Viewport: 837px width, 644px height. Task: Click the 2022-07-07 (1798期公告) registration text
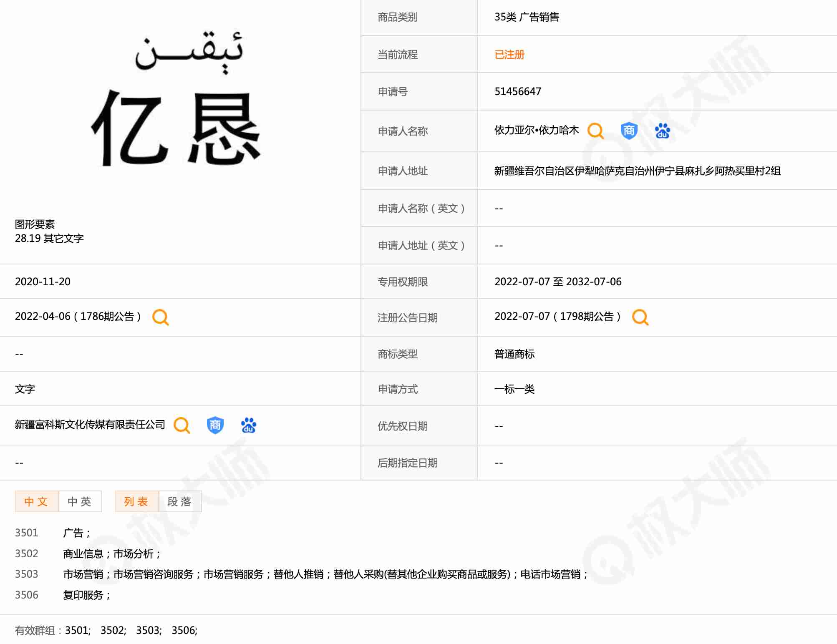click(557, 317)
